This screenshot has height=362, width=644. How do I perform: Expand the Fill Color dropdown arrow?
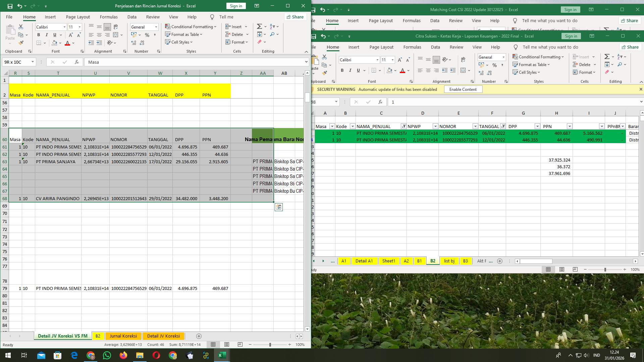pyautogui.click(x=60, y=43)
